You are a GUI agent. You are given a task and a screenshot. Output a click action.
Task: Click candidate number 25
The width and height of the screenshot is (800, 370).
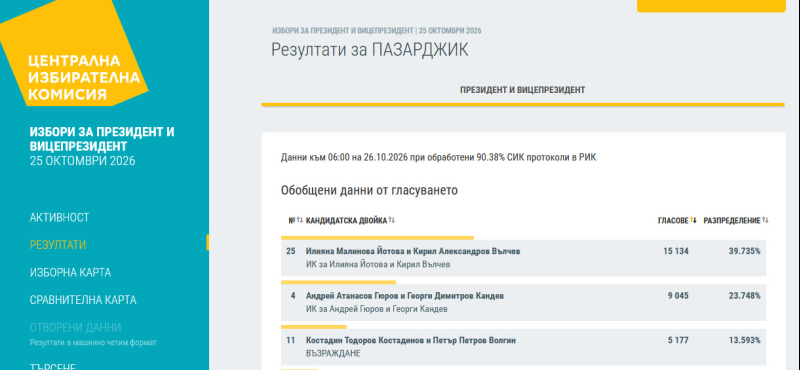(291, 252)
